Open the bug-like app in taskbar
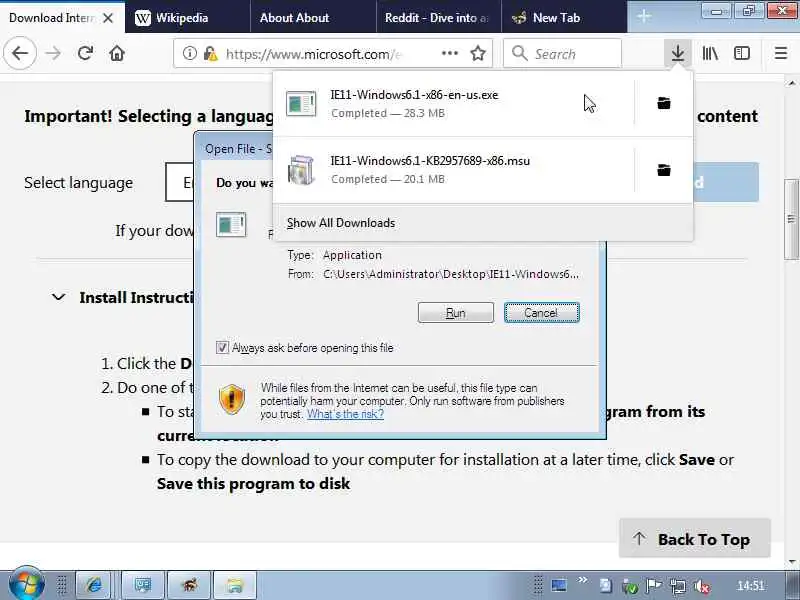 190,585
